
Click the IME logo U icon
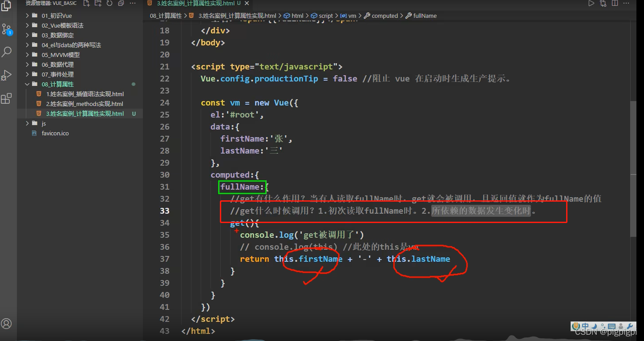tap(575, 326)
